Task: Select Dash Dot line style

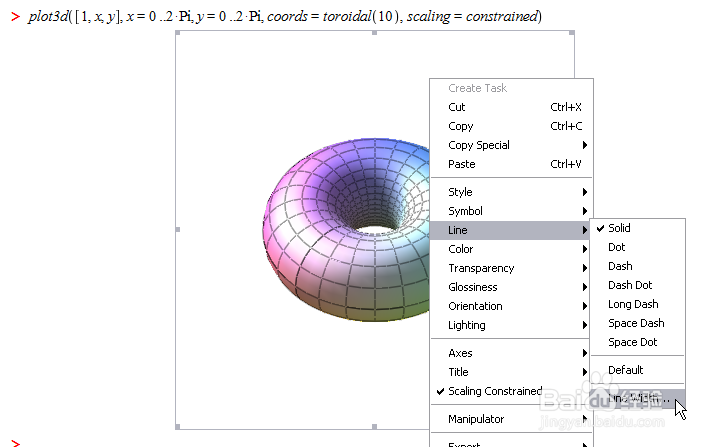Action: [630, 285]
